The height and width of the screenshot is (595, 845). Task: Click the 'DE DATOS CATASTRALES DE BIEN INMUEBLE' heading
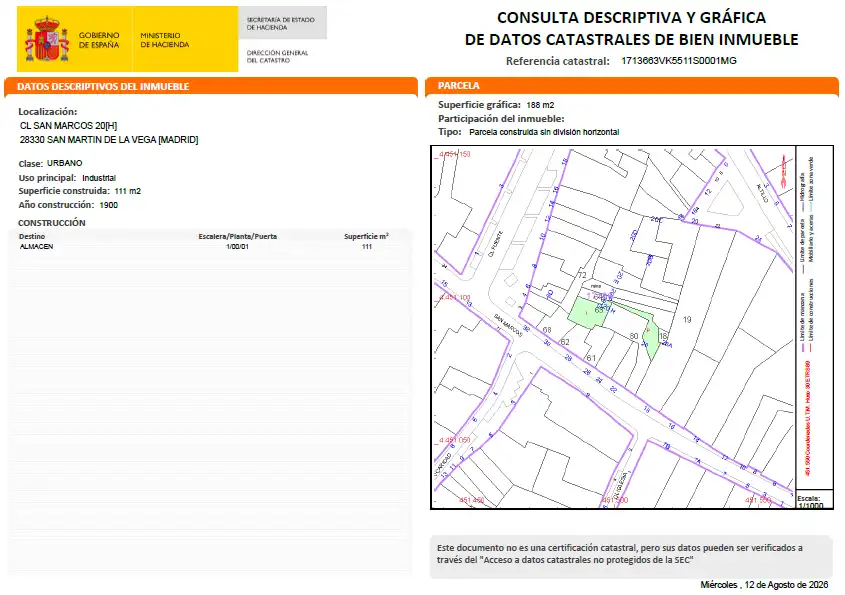(x=631, y=39)
